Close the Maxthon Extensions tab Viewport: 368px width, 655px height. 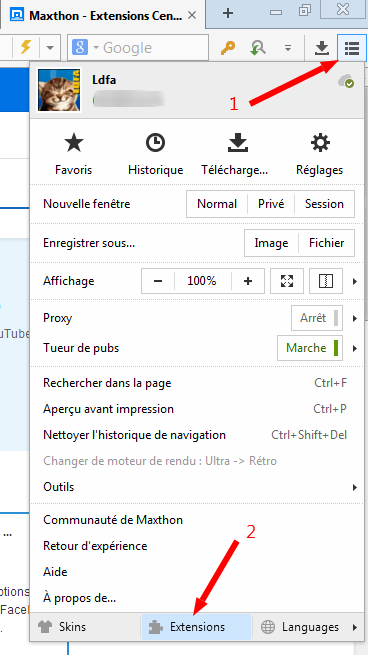click(192, 15)
